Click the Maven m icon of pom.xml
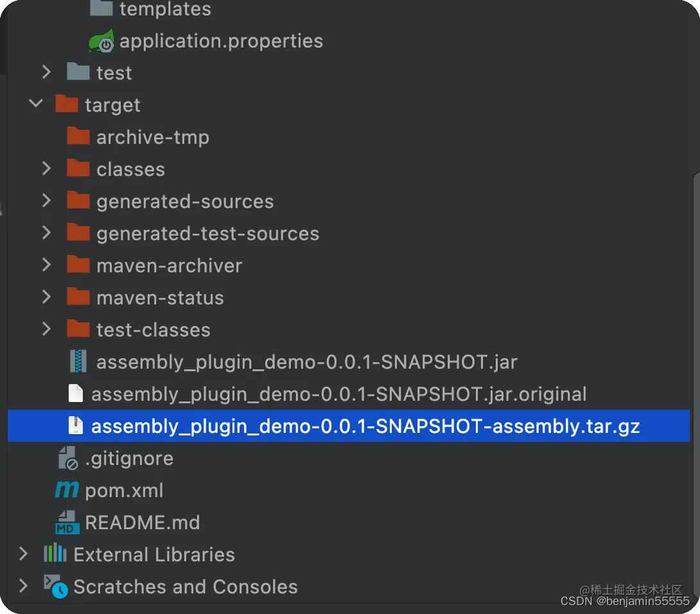Viewport: 700px width, 614px height. click(x=67, y=490)
